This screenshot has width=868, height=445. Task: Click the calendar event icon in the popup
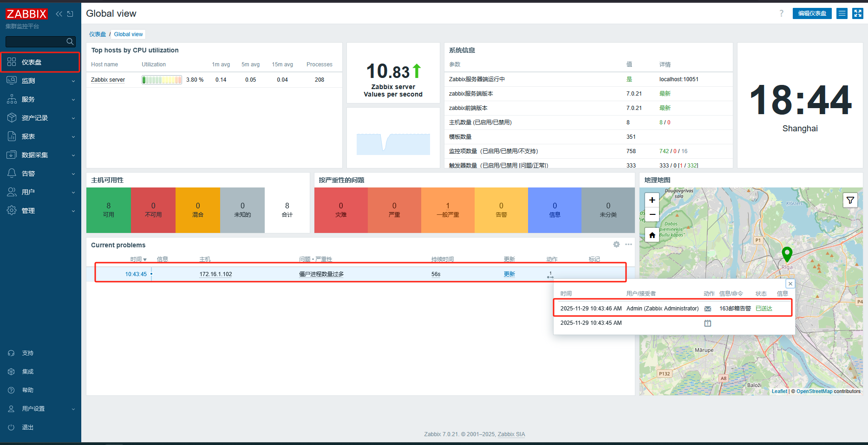(708, 323)
